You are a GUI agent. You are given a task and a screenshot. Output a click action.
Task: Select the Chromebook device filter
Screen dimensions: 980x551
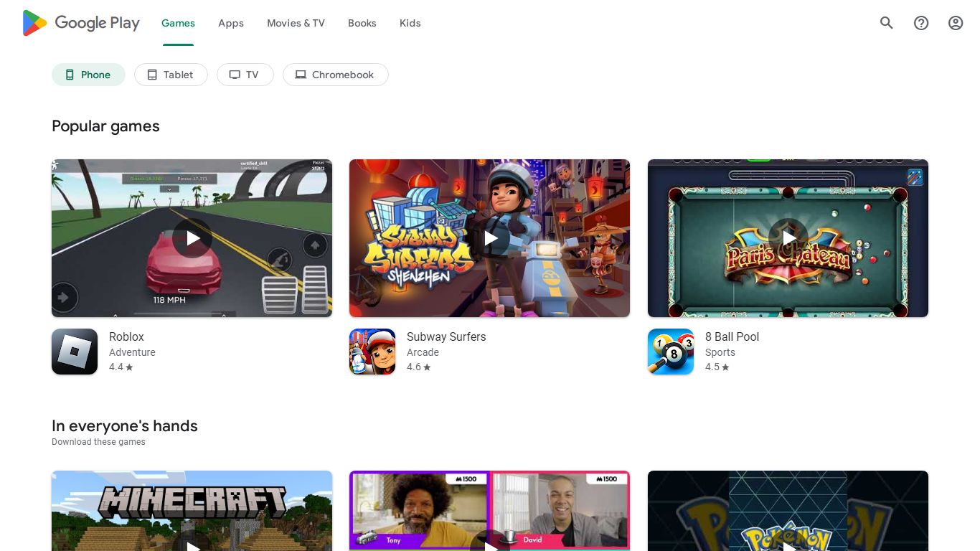coord(336,75)
